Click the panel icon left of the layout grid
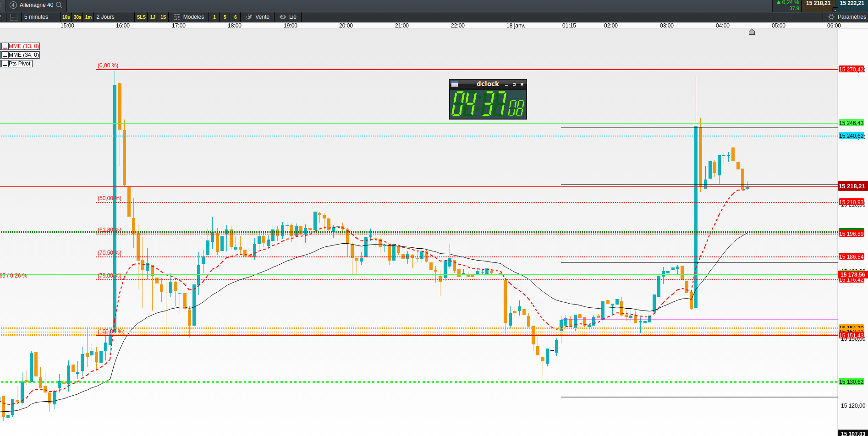This screenshot has width=868, height=436. [x=1, y=17]
